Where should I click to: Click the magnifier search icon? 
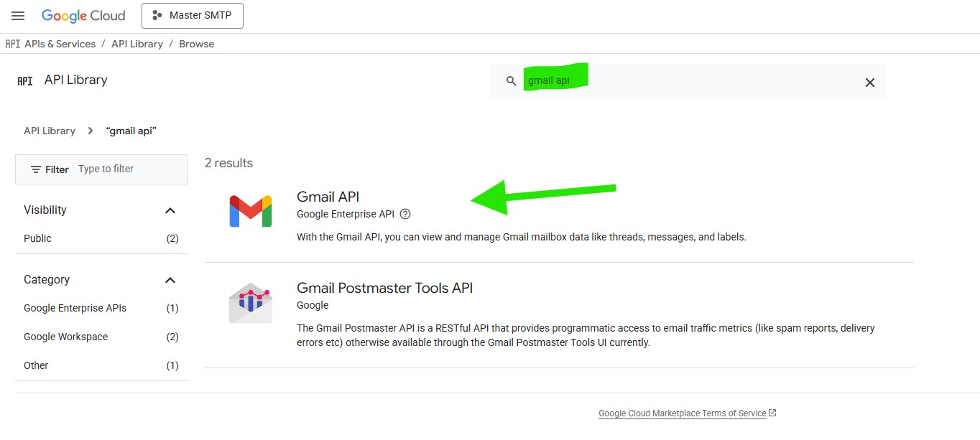(x=511, y=81)
